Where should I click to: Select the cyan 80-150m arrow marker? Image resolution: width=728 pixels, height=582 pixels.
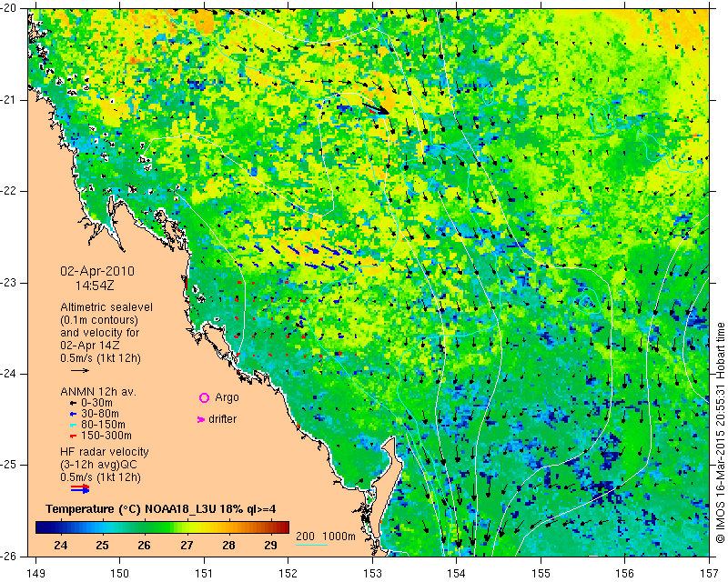(x=73, y=425)
